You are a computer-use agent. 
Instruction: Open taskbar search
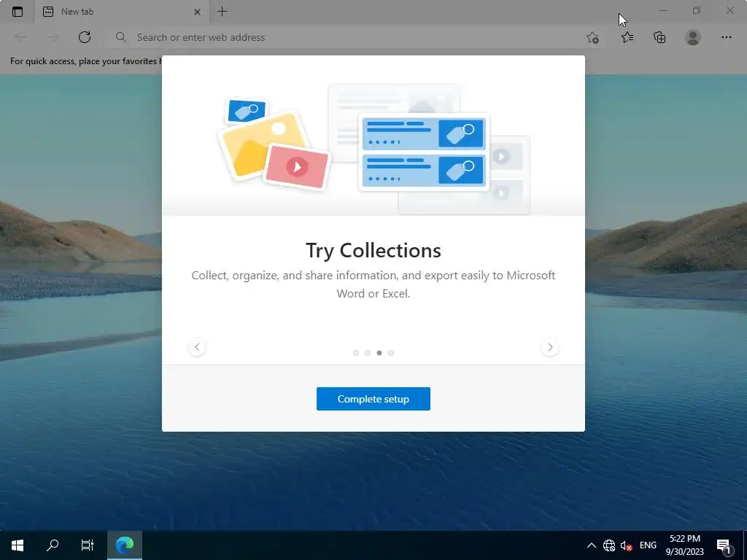click(53, 545)
